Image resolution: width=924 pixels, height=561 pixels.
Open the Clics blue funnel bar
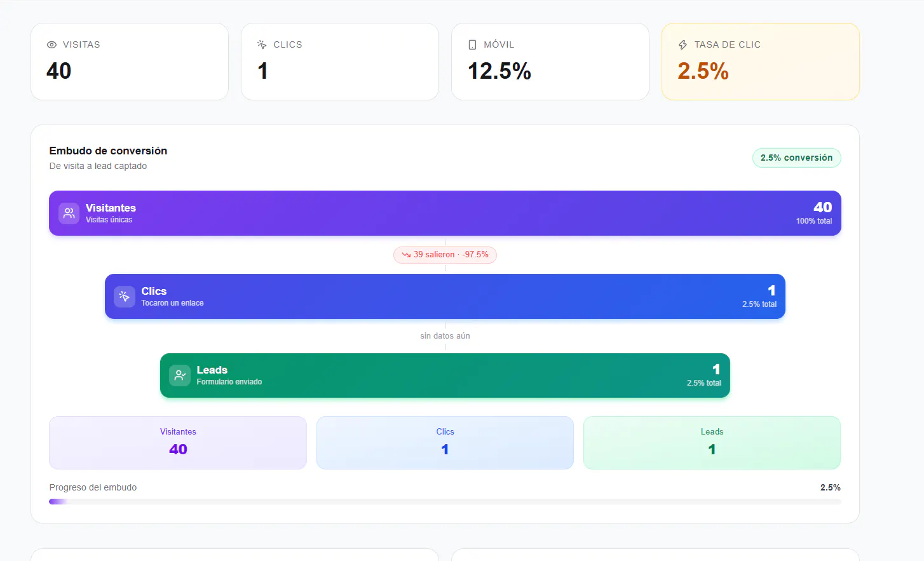tap(445, 297)
